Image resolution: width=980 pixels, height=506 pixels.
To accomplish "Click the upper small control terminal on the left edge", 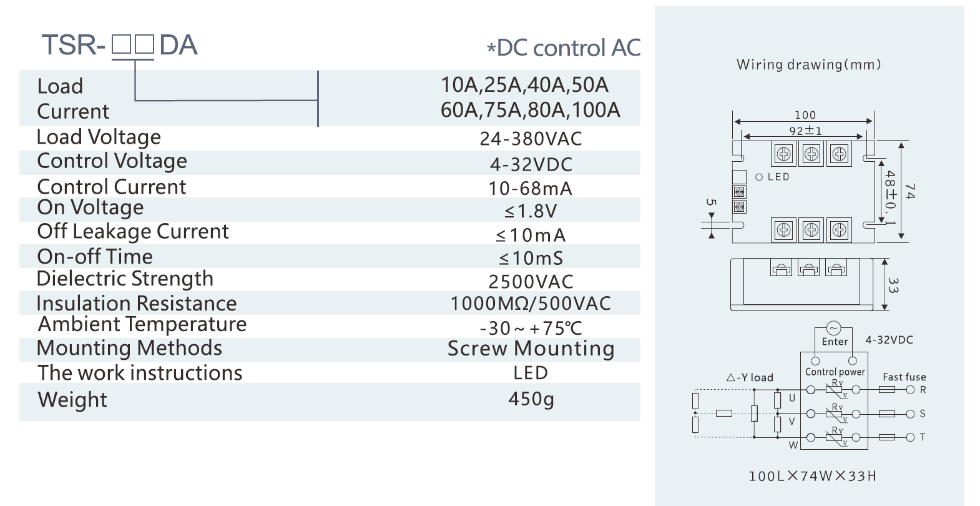I will pos(739,192).
